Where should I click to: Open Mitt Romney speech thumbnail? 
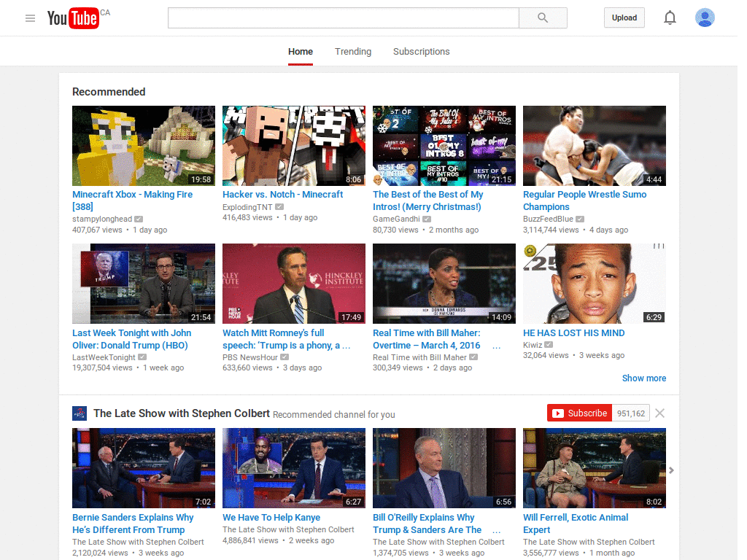pos(294,284)
